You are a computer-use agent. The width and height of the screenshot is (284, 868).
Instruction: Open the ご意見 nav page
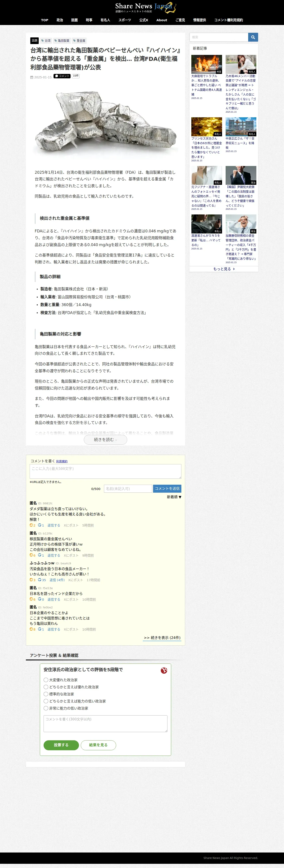180,20
